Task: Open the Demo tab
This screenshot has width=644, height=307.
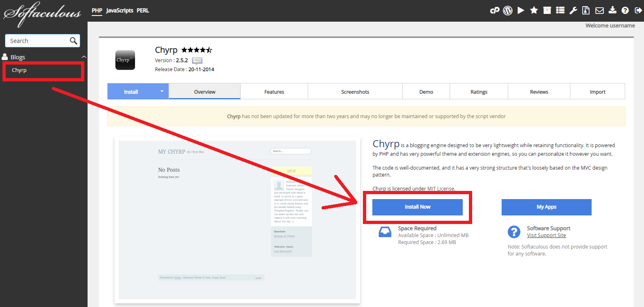Action: coord(426,92)
